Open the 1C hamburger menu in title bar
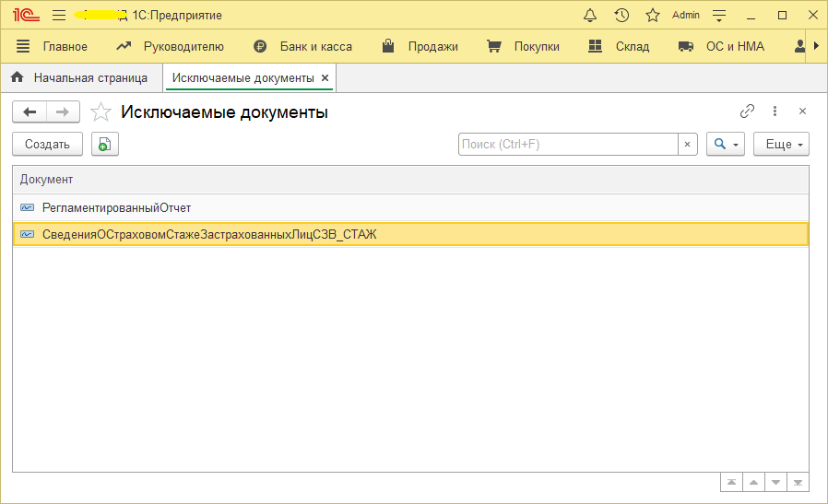The width and height of the screenshot is (828, 504). (x=59, y=16)
